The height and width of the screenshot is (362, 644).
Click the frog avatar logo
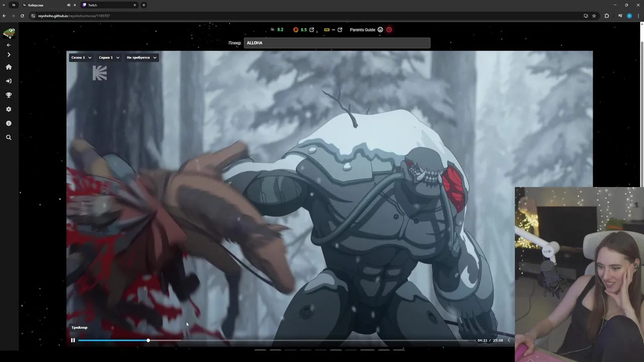click(x=9, y=33)
